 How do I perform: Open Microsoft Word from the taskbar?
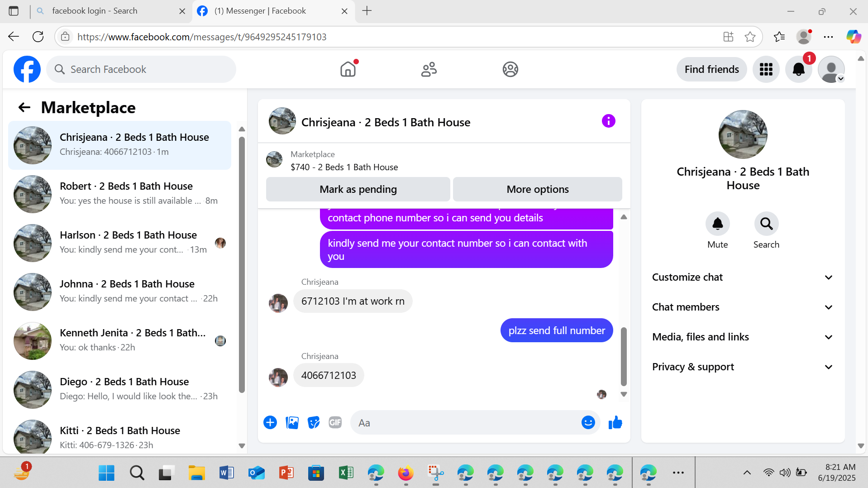(x=226, y=473)
